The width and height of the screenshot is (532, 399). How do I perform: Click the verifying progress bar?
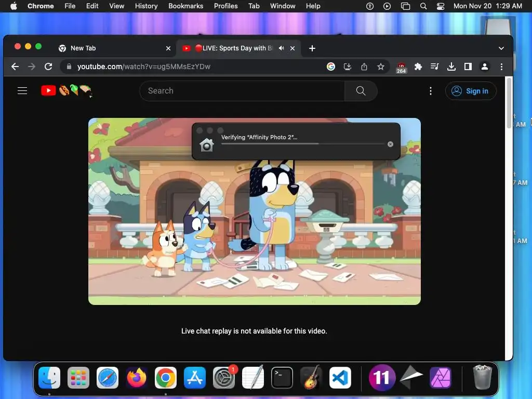[x=303, y=144]
